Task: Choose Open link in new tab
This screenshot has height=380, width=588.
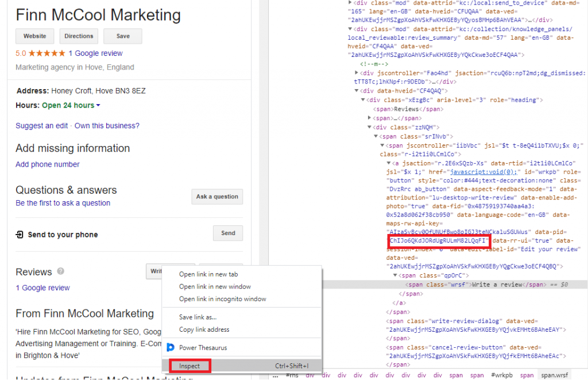Action: pyautogui.click(x=208, y=274)
